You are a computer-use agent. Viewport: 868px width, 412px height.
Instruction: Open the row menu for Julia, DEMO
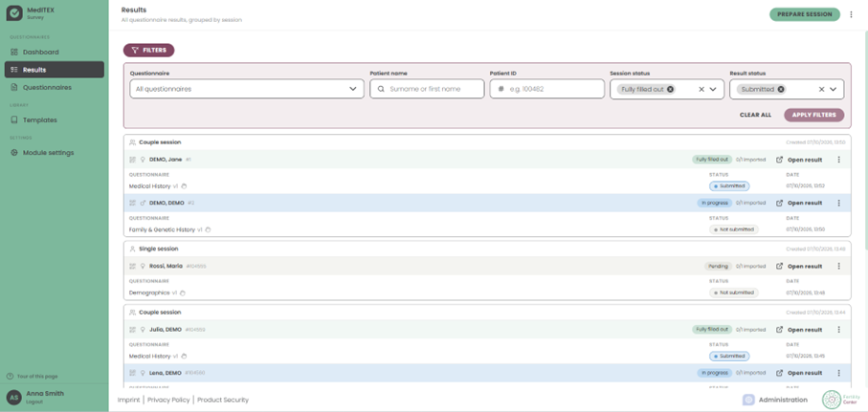838,330
